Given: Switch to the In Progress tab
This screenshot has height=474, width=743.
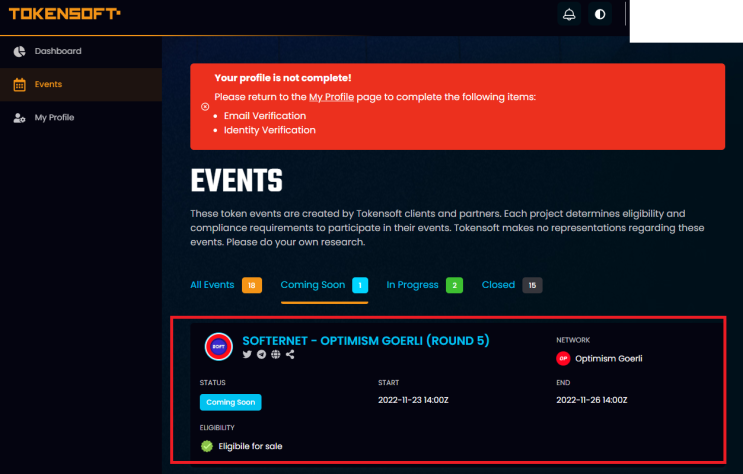Looking at the screenshot, I should (x=412, y=285).
